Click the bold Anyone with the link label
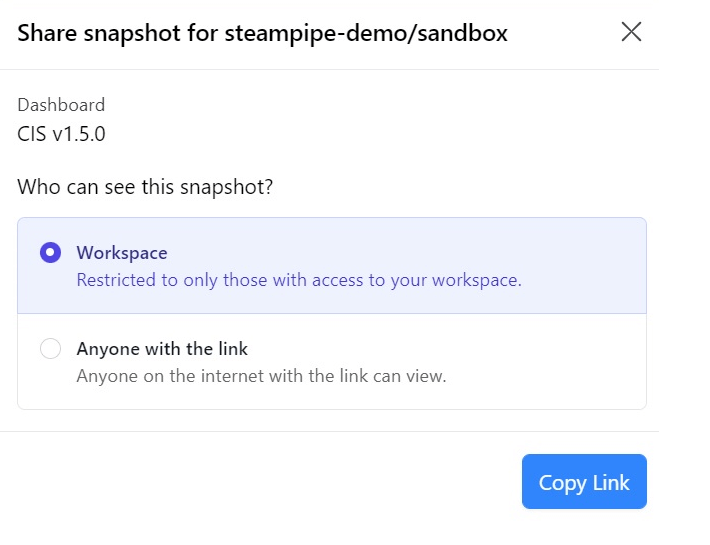 [x=162, y=349]
